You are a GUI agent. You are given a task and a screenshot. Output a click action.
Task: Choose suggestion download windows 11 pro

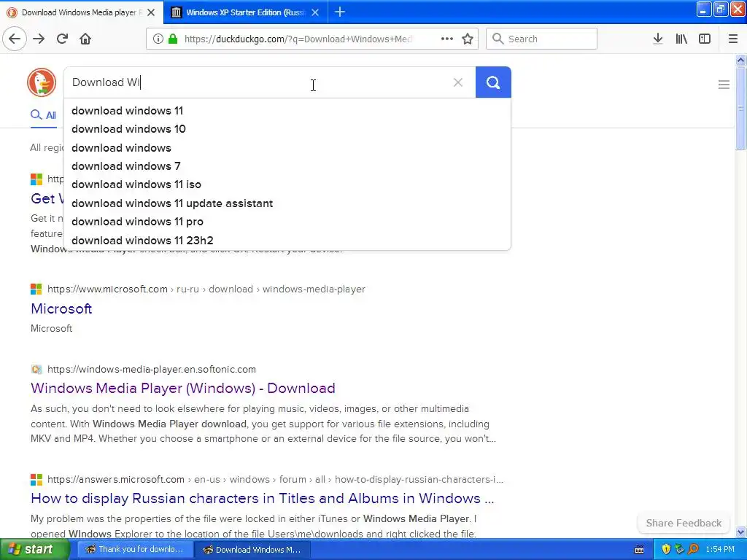tap(137, 222)
